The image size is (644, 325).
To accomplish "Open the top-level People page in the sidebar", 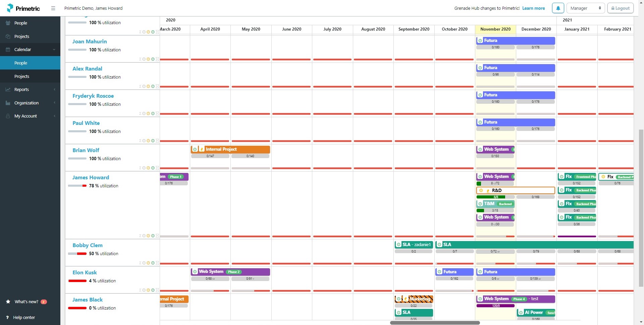I will pyautogui.click(x=30, y=23).
